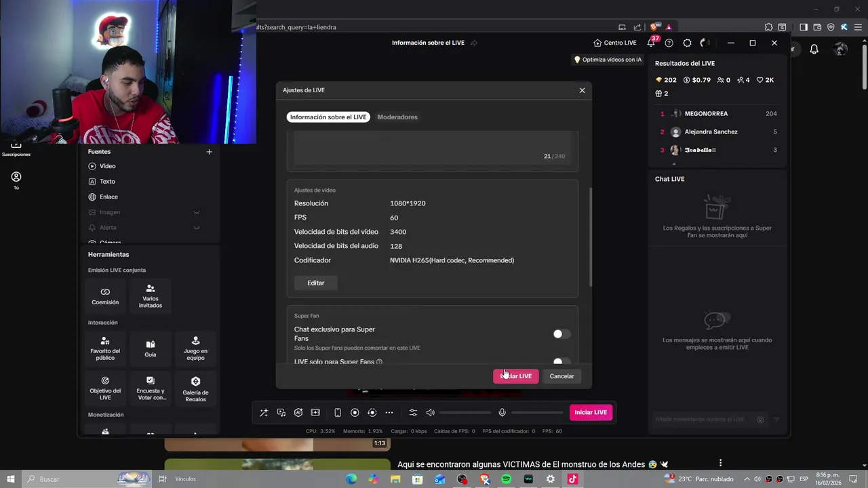This screenshot has height=488, width=868.
Task: Click the YouTube notifications bell in browser
Action: tap(814, 49)
